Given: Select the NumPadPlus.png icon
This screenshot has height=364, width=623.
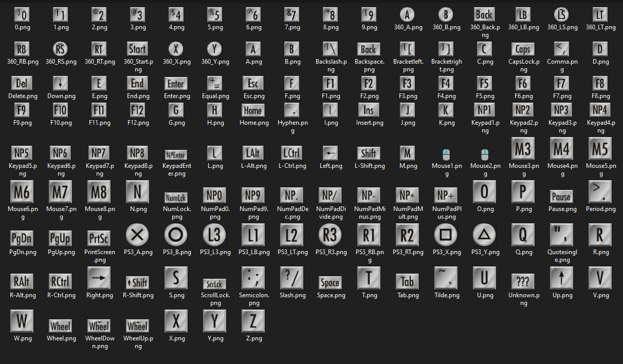Looking at the screenshot, I should pyautogui.click(x=446, y=195).
